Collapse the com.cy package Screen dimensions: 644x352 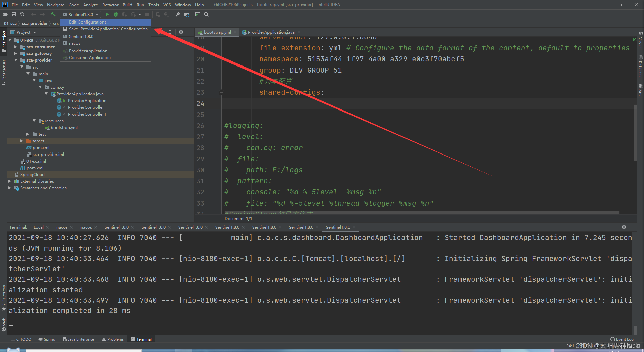[x=40, y=87]
